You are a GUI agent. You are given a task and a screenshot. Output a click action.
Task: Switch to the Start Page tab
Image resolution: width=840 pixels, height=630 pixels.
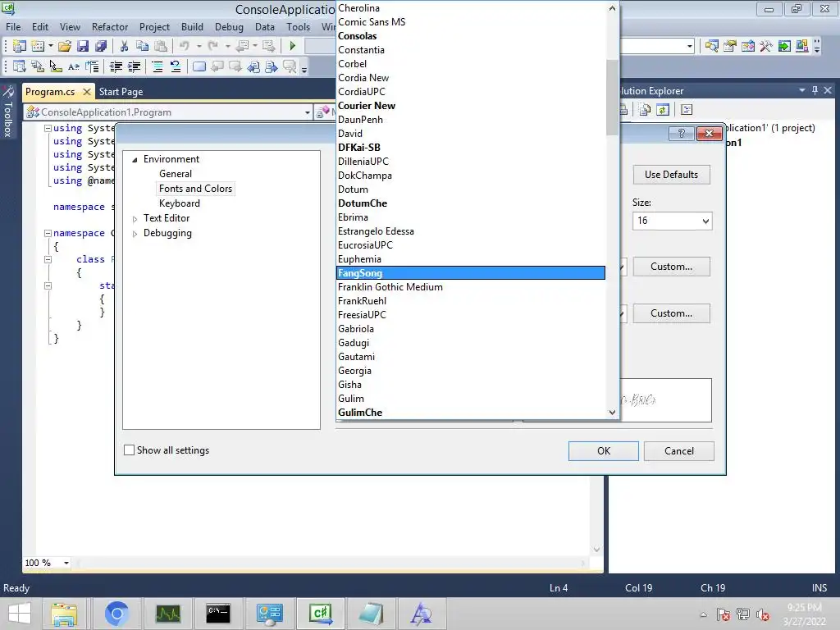(121, 92)
